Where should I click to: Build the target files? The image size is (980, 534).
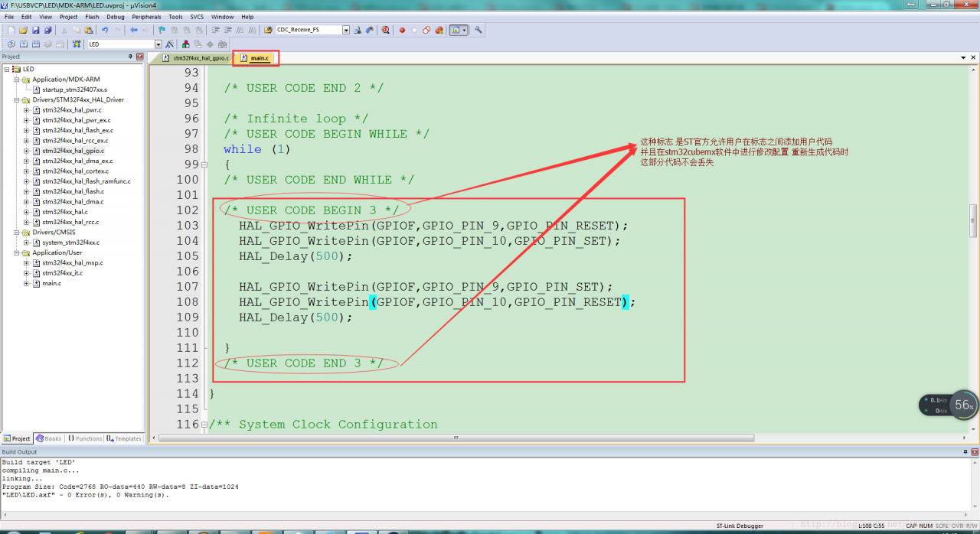[24, 44]
